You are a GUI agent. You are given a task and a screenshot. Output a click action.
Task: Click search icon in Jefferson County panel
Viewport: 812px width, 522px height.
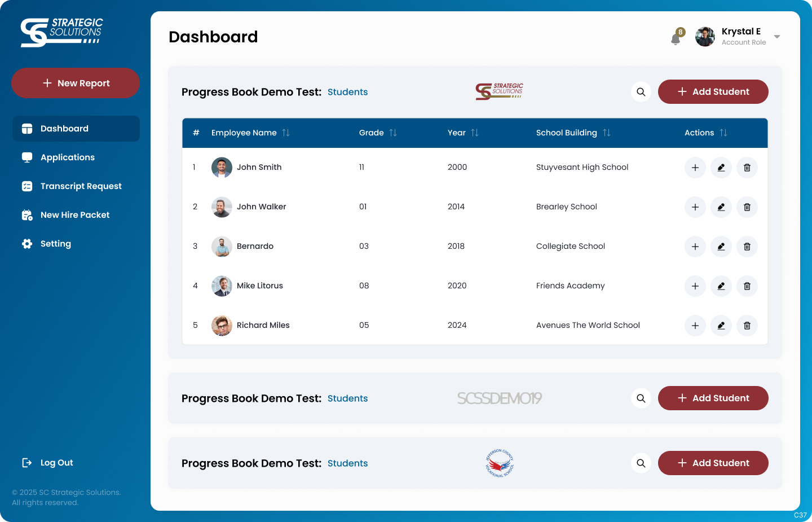641,463
